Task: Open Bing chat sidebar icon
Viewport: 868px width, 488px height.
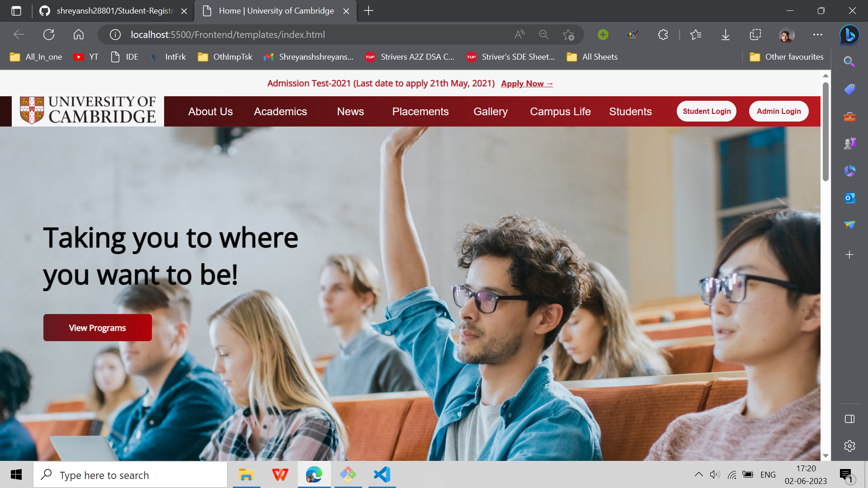Action: [x=849, y=35]
